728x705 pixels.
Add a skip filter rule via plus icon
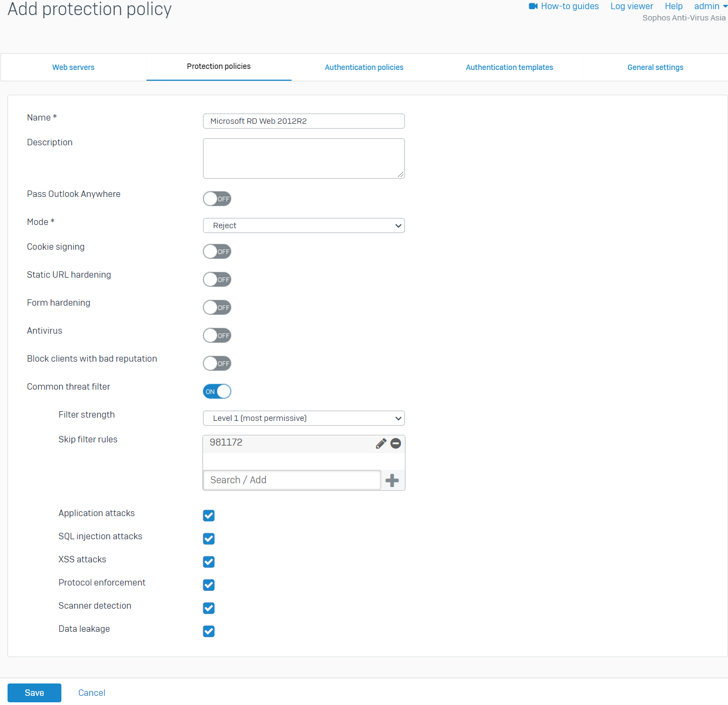click(392, 480)
